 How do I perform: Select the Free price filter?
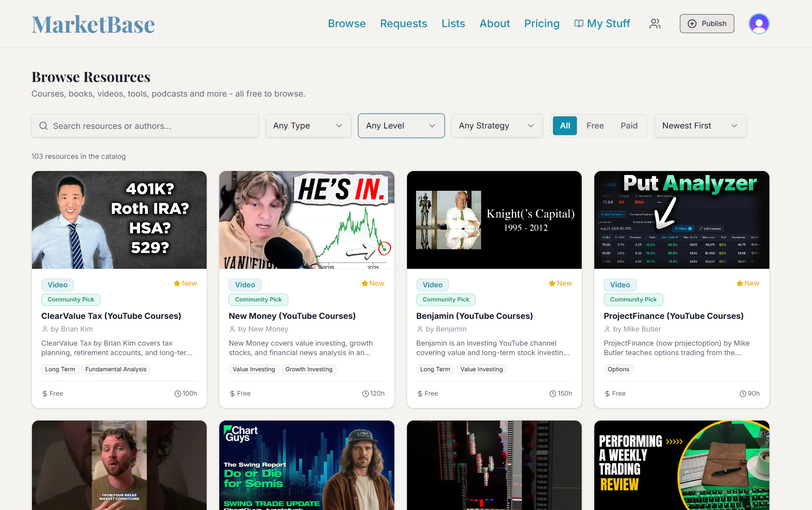point(595,126)
